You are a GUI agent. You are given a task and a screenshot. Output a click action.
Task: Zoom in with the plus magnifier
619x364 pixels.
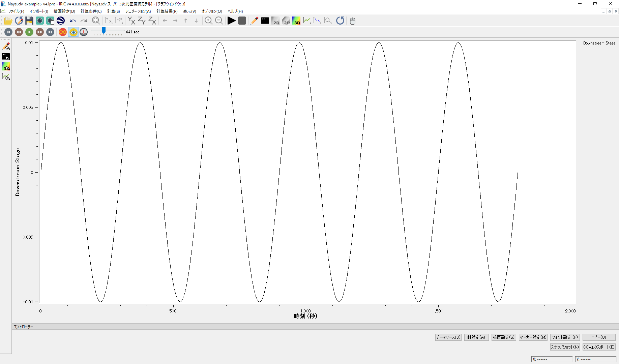click(208, 21)
